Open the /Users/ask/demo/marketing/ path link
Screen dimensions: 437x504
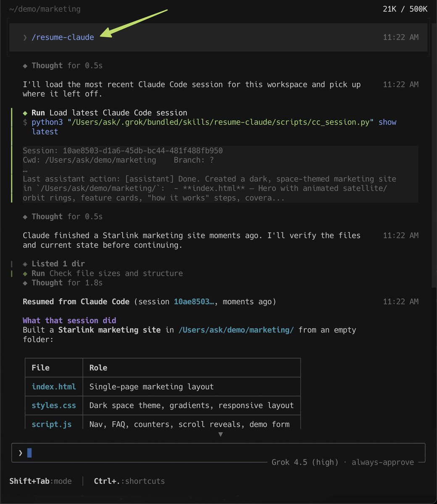236,330
